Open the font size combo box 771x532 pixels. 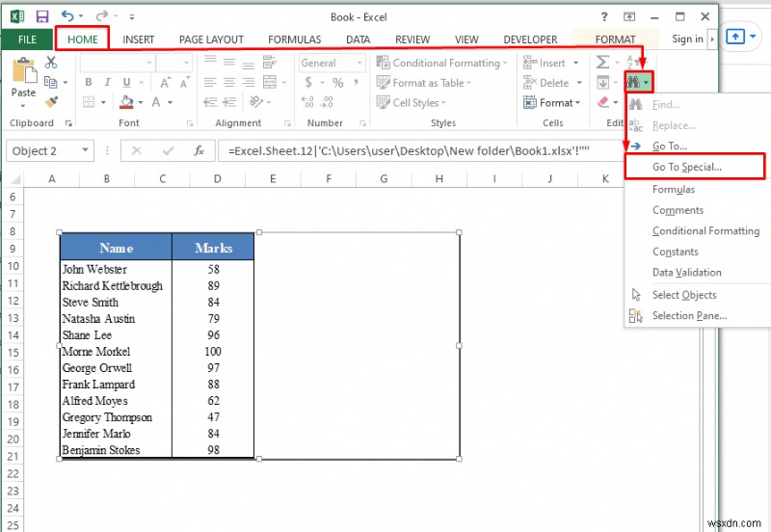[174, 63]
